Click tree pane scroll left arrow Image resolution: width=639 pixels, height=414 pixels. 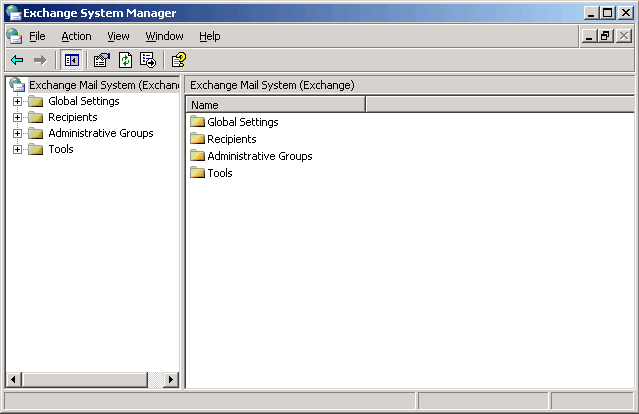[13, 380]
